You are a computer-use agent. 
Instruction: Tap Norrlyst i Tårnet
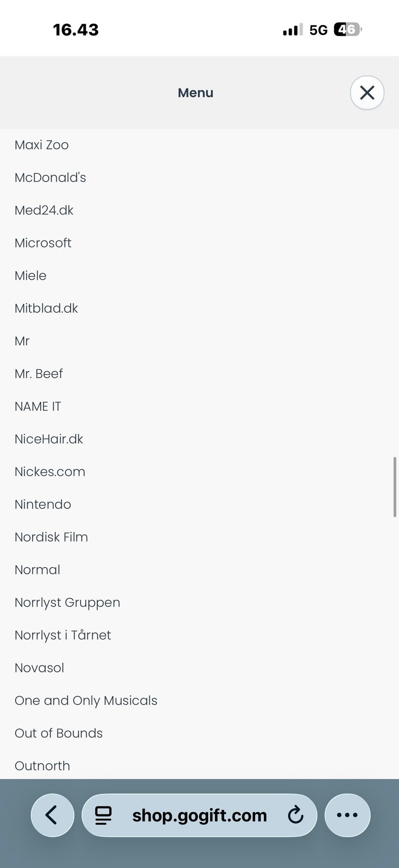(63, 635)
